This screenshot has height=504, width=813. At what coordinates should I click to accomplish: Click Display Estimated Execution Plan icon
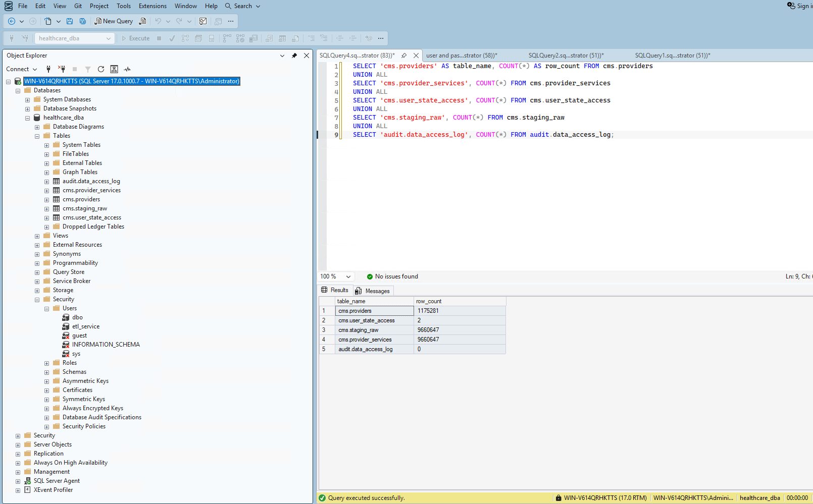pyautogui.click(x=185, y=38)
